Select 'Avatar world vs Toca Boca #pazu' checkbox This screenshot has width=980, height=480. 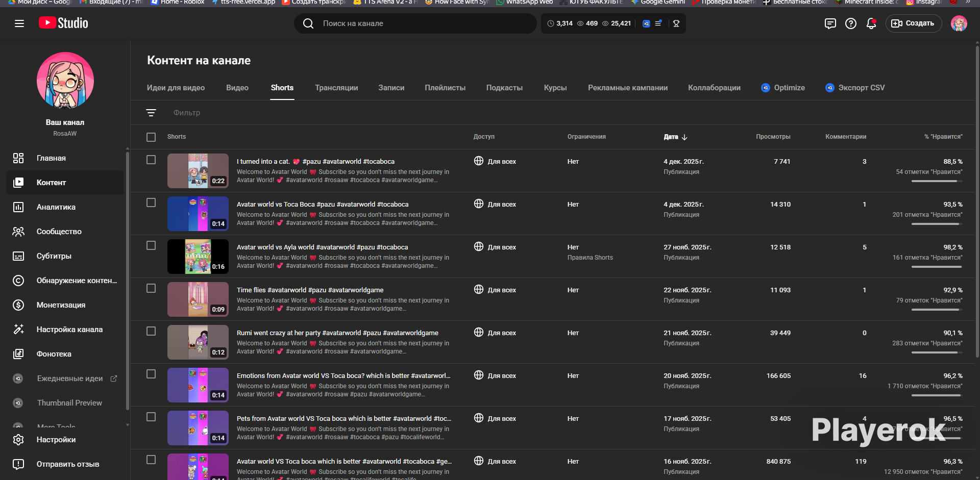pyautogui.click(x=151, y=203)
